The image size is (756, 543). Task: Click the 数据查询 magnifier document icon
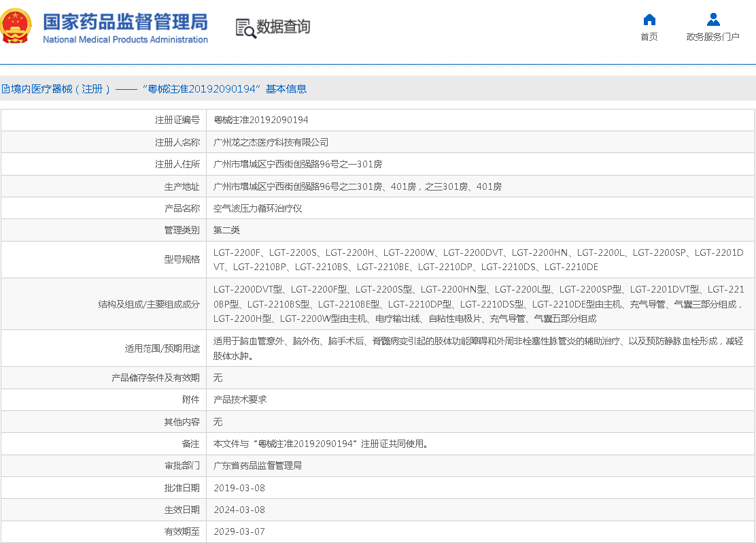[x=245, y=27]
